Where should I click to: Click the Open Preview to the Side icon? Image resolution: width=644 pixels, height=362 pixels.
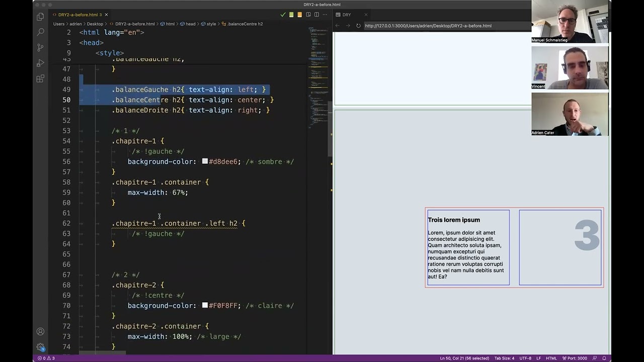(308, 15)
